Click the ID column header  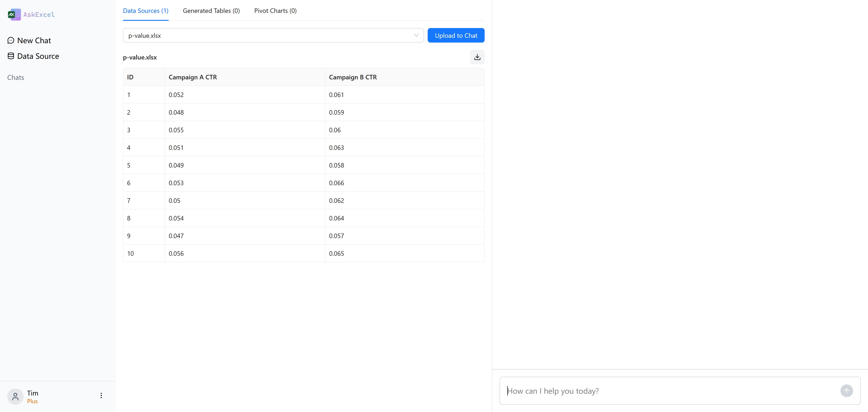click(130, 77)
